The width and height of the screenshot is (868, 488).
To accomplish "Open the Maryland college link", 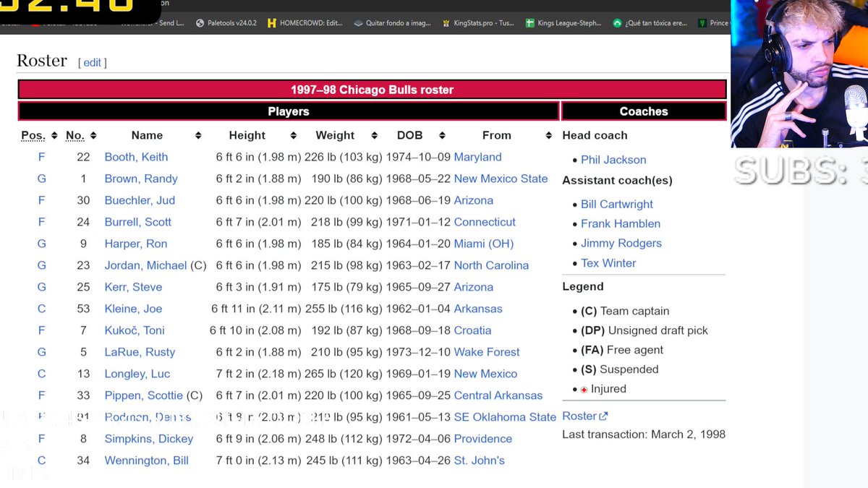I will (x=477, y=157).
